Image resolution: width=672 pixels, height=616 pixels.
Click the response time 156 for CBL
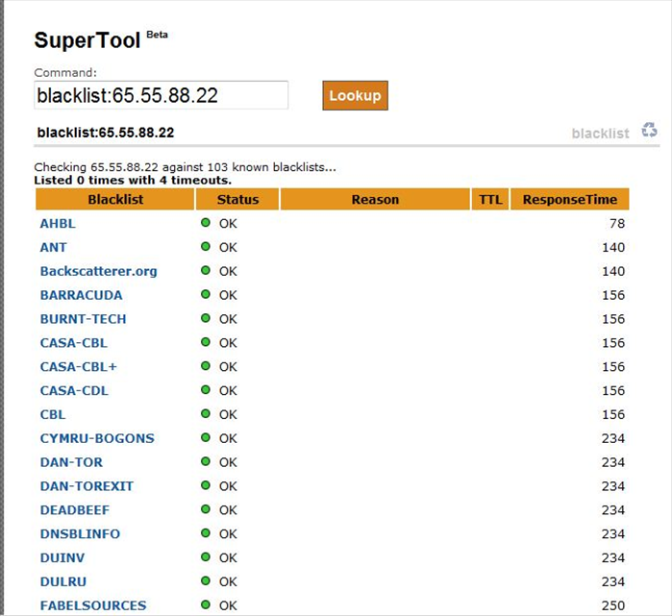pos(613,414)
